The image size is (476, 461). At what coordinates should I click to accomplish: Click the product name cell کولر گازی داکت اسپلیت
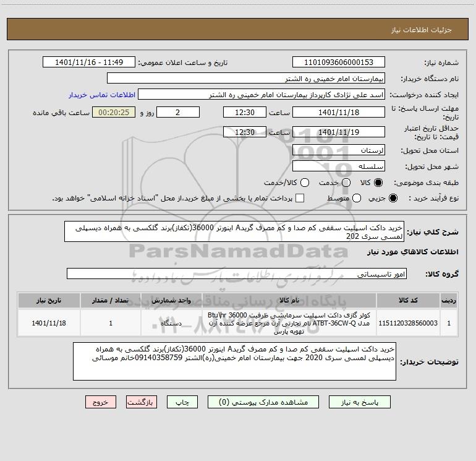point(289,323)
